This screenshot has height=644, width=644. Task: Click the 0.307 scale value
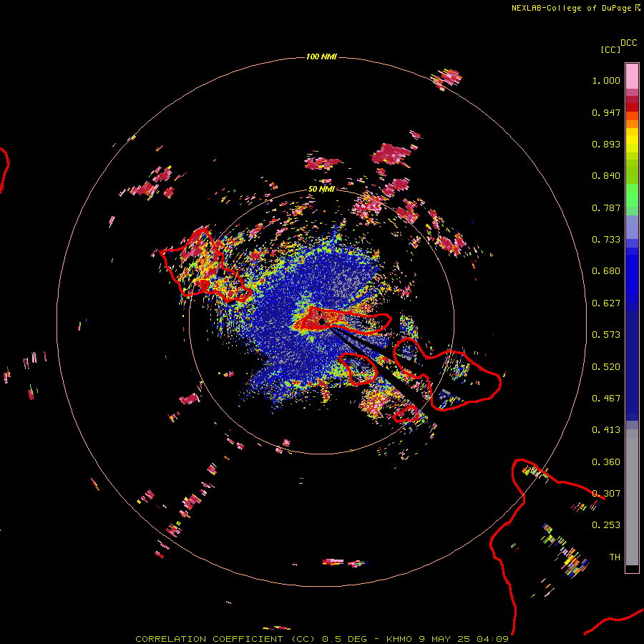(606, 494)
